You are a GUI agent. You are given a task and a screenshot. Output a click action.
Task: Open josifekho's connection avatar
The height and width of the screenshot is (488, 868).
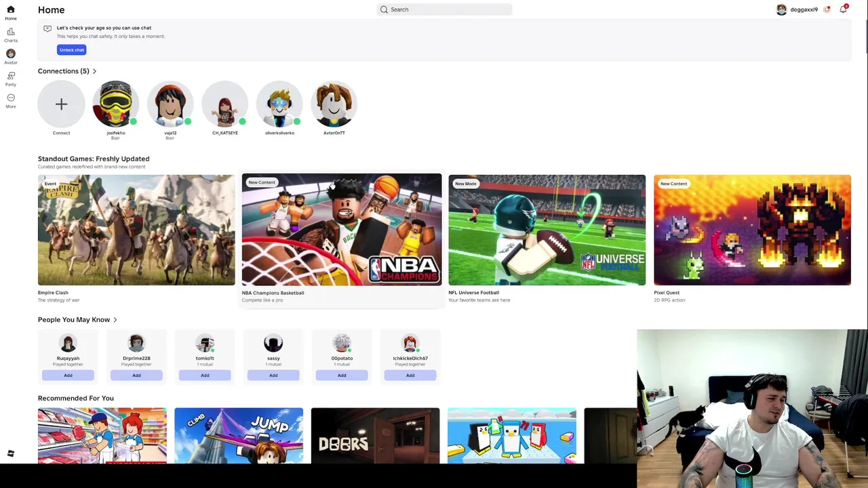[x=116, y=104]
